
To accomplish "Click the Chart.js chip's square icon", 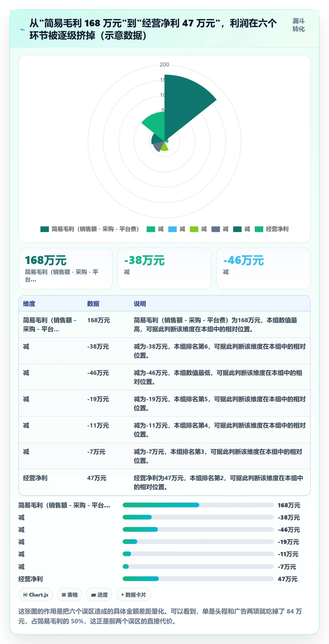I will click(x=25, y=595).
